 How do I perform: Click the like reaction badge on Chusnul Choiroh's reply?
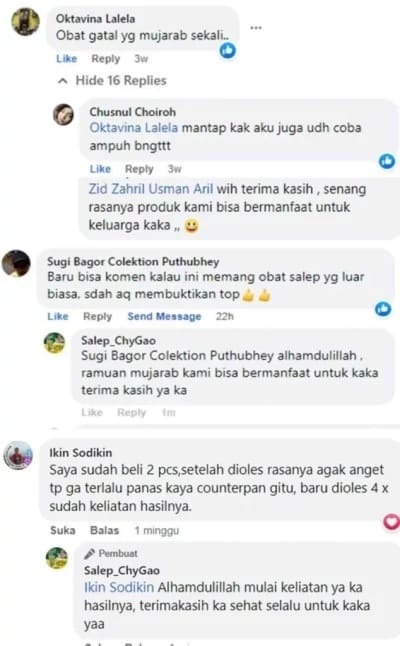click(x=387, y=161)
